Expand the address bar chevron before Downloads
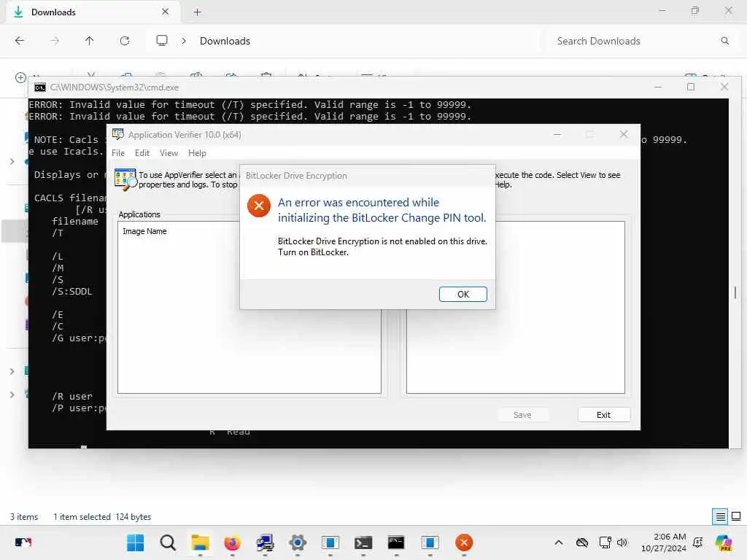 (x=184, y=41)
